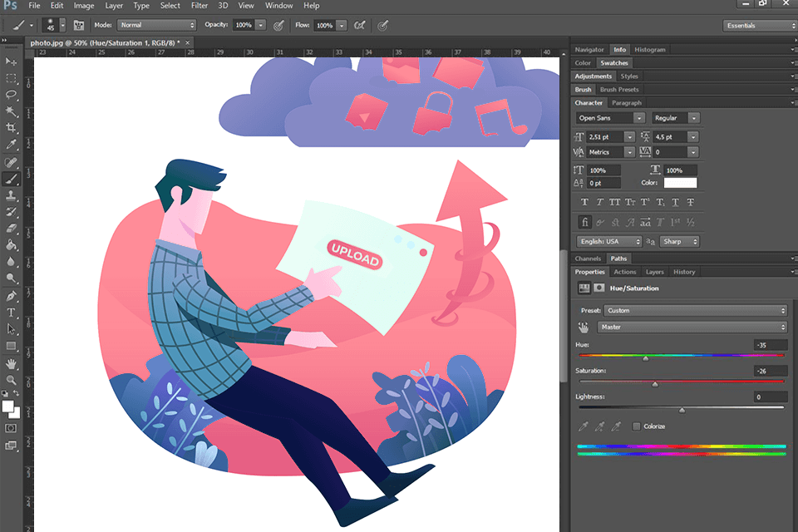798x532 pixels.
Task: Expand the Master channel dropdown
Action: point(694,327)
